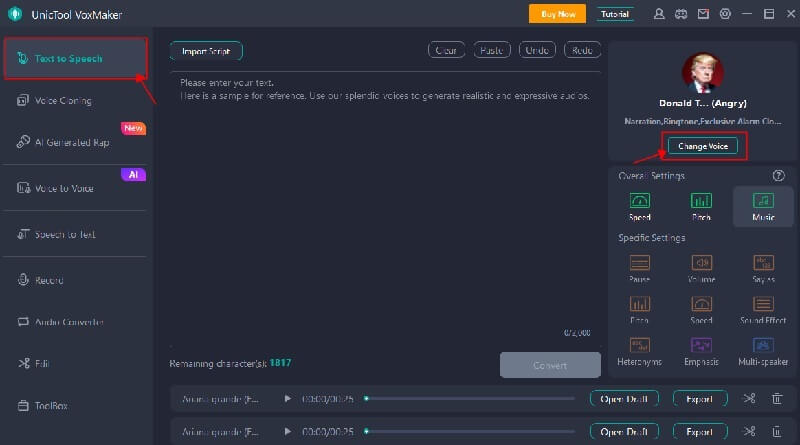Delete the first audio track with trash icon
800x445 pixels.
[x=777, y=399]
